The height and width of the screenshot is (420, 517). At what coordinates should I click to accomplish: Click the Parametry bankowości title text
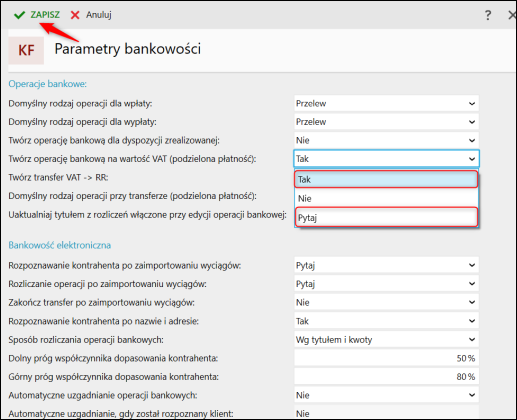click(x=128, y=49)
